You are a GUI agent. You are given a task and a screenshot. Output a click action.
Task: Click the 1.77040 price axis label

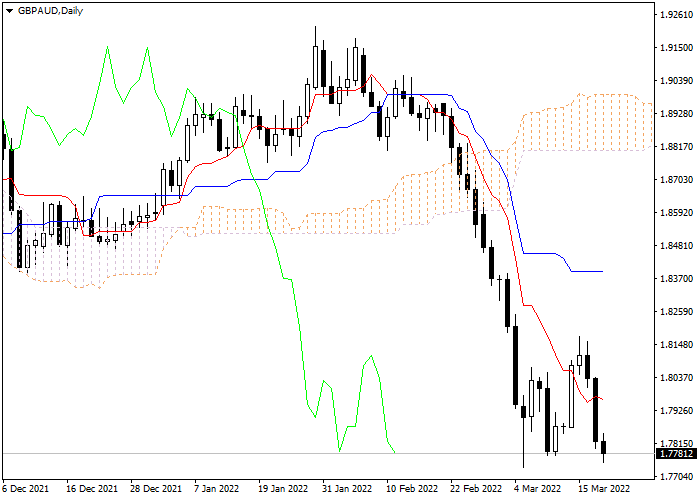[x=677, y=477]
